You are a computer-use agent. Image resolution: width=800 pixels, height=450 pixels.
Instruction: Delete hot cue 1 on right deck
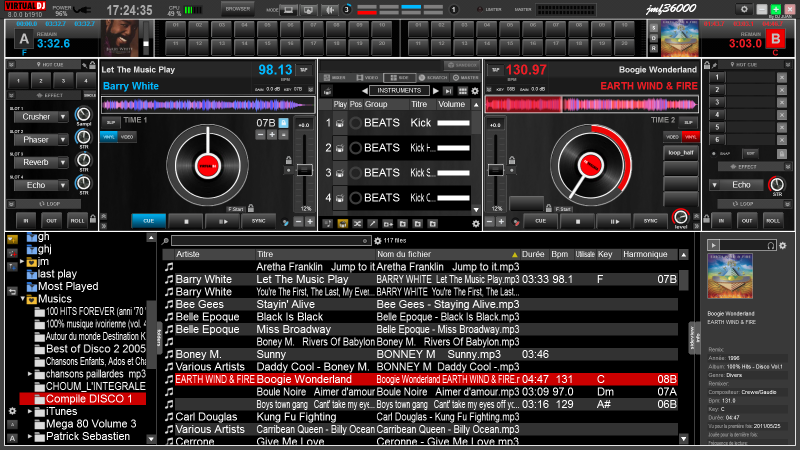coord(782,78)
